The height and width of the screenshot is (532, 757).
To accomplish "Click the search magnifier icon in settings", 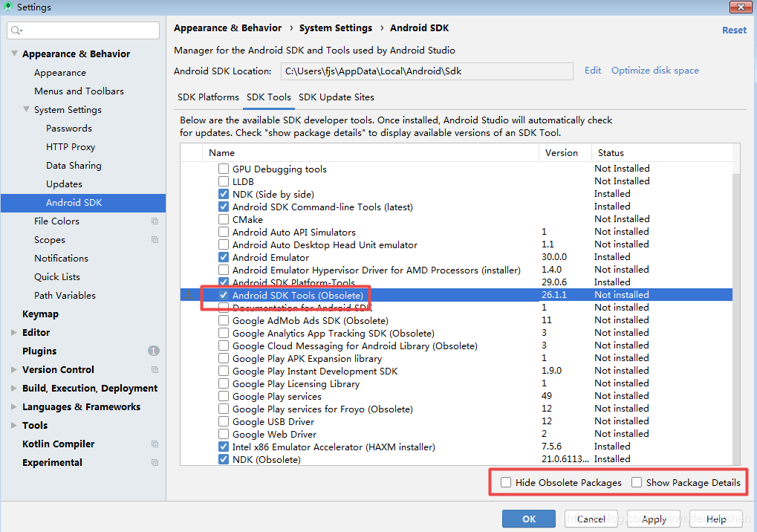I will 16,30.
